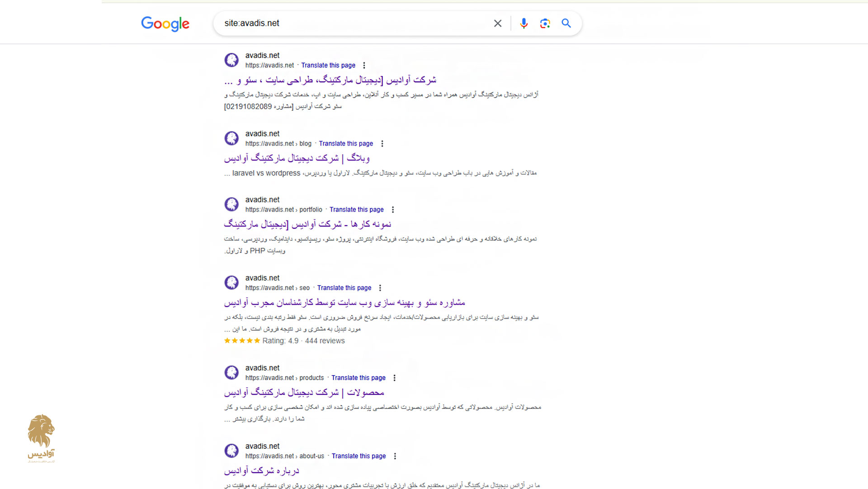Open more options for the seo result

click(380, 288)
